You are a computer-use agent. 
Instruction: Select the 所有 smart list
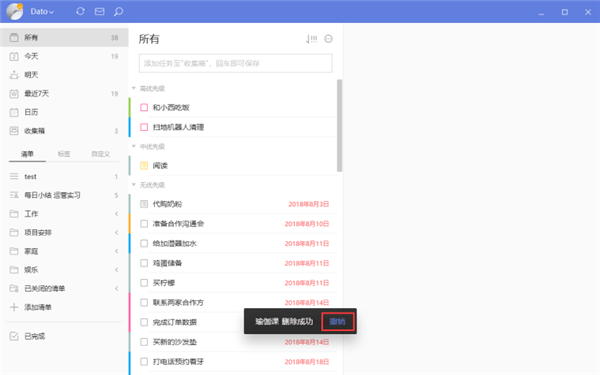64,38
